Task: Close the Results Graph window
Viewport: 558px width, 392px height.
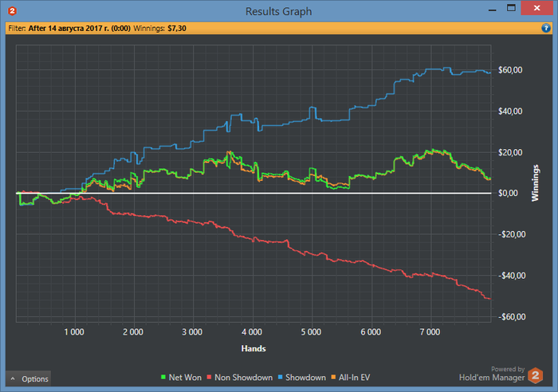Action: click(x=537, y=8)
